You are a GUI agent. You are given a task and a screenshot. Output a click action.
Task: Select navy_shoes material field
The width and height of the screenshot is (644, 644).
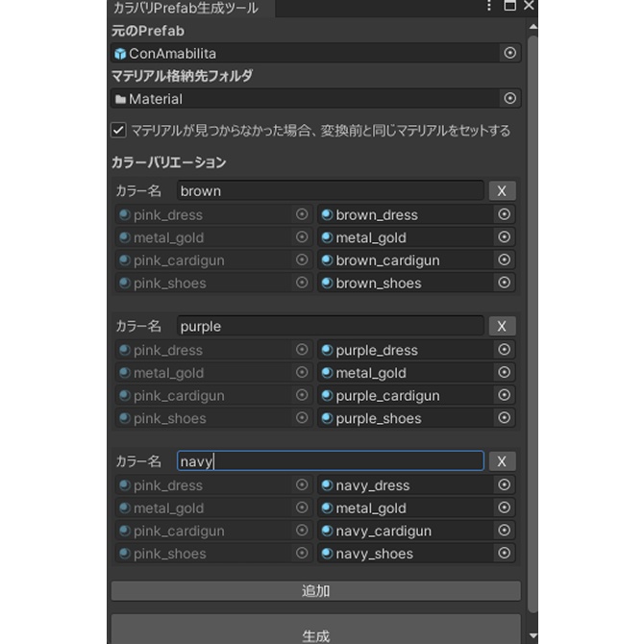pos(416,554)
